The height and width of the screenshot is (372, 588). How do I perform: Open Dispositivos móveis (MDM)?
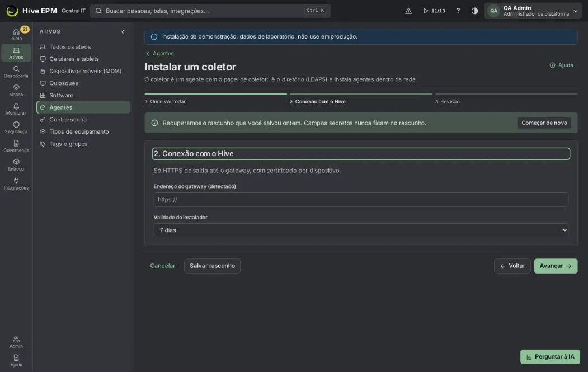[83, 71]
